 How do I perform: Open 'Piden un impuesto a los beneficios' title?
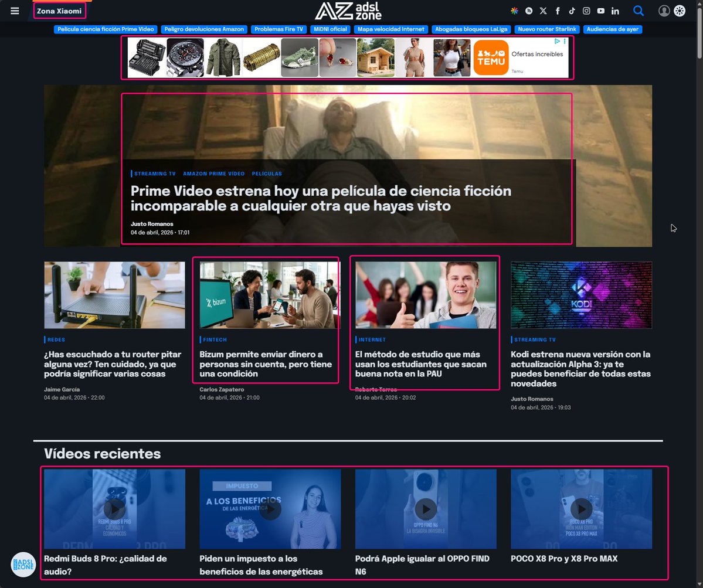click(261, 565)
